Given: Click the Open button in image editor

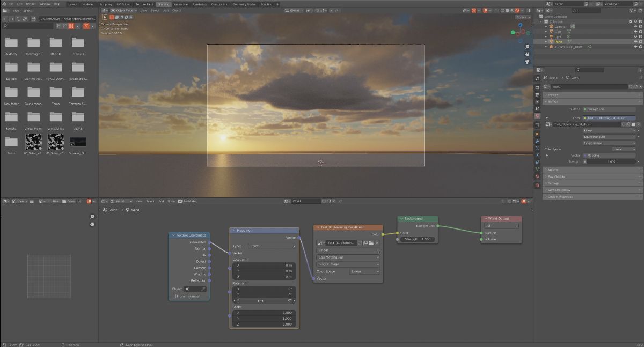Looking at the screenshot, I should click(x=71, y=201).
